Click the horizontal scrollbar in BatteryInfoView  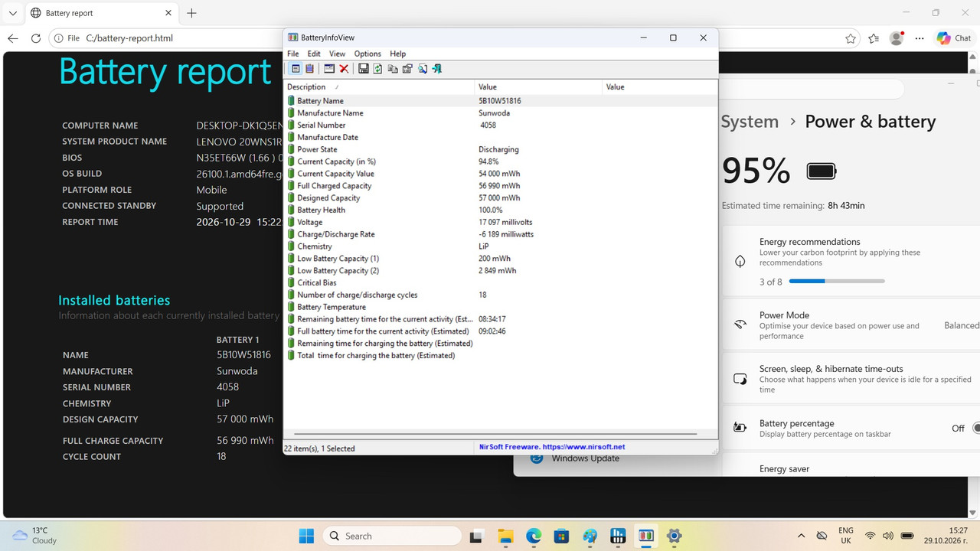point(495,435)
